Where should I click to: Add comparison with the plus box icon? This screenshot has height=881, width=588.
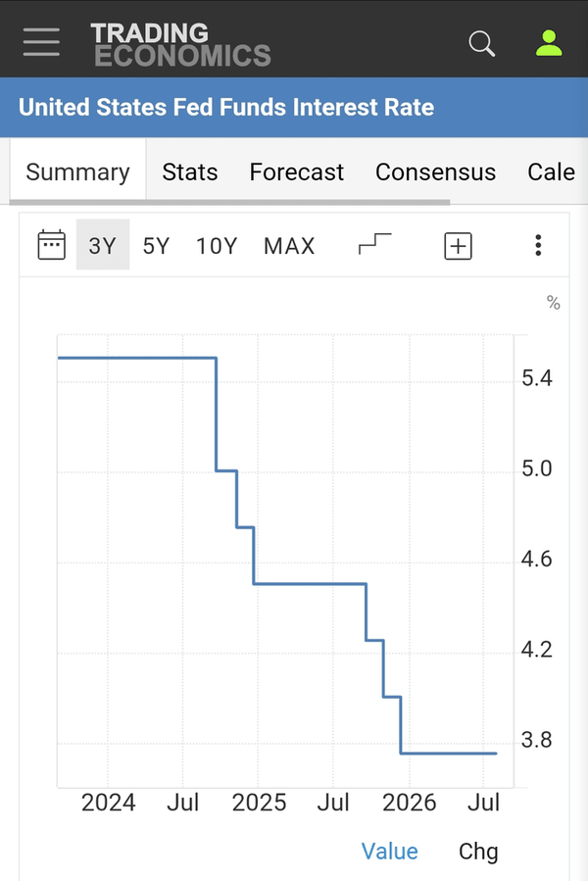pos(458,246)
